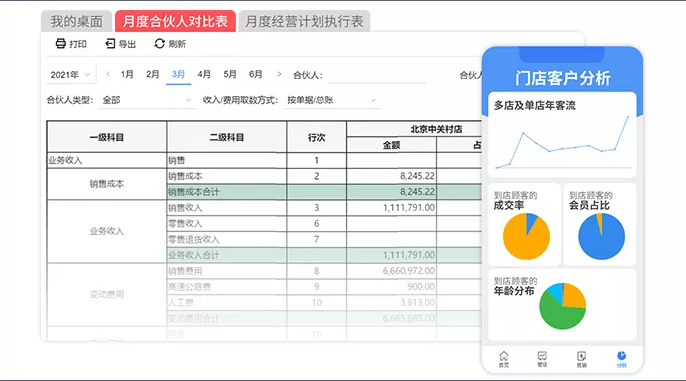Click the refresh icon in the toolbar

tap(160, 43)
